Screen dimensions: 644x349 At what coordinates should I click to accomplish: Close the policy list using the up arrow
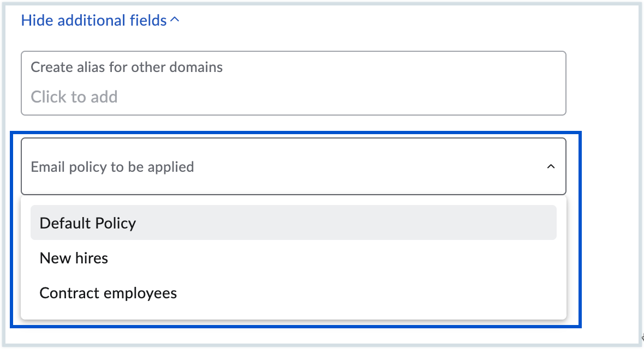(x=551, y=166)
